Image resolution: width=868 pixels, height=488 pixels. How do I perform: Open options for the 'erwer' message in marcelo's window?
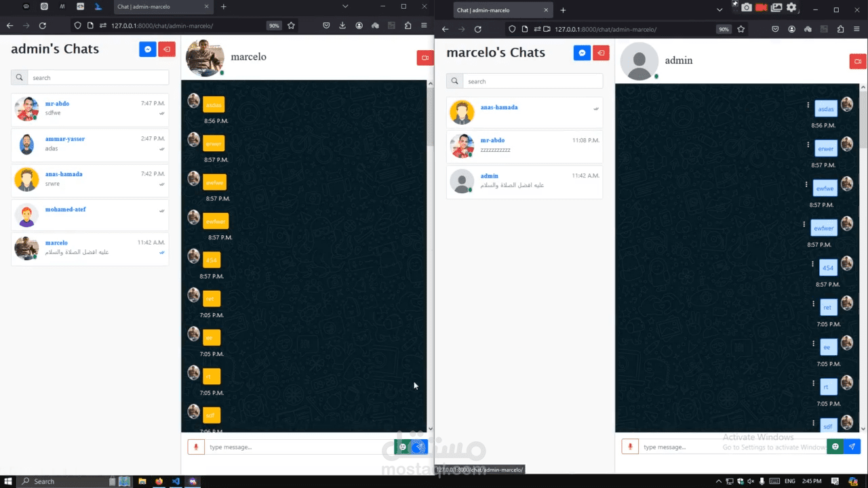pyautogui.click(x=808, y=144)
